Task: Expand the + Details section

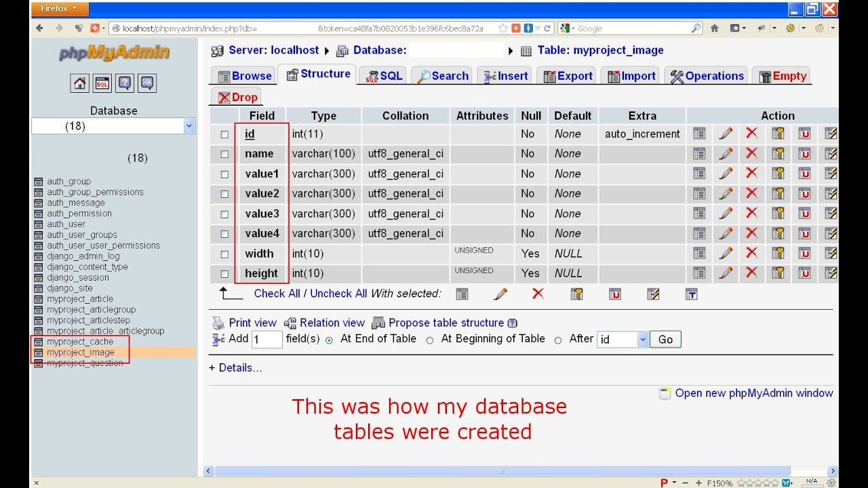Action: tap(235, 368)
